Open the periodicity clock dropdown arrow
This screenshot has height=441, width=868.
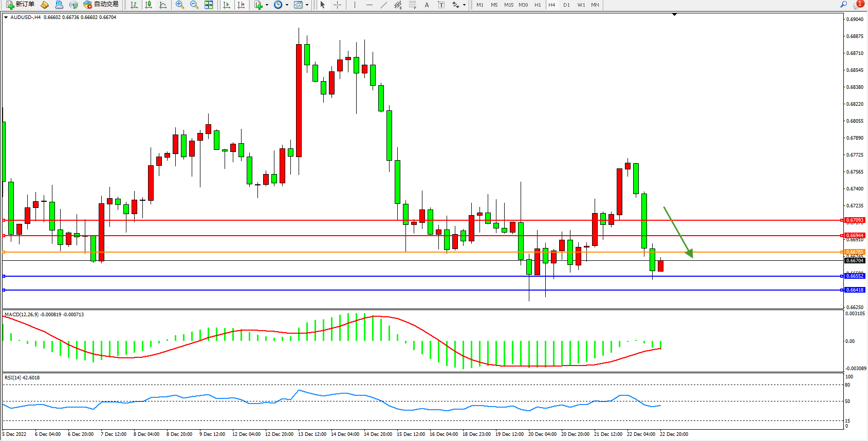(286, 5)
